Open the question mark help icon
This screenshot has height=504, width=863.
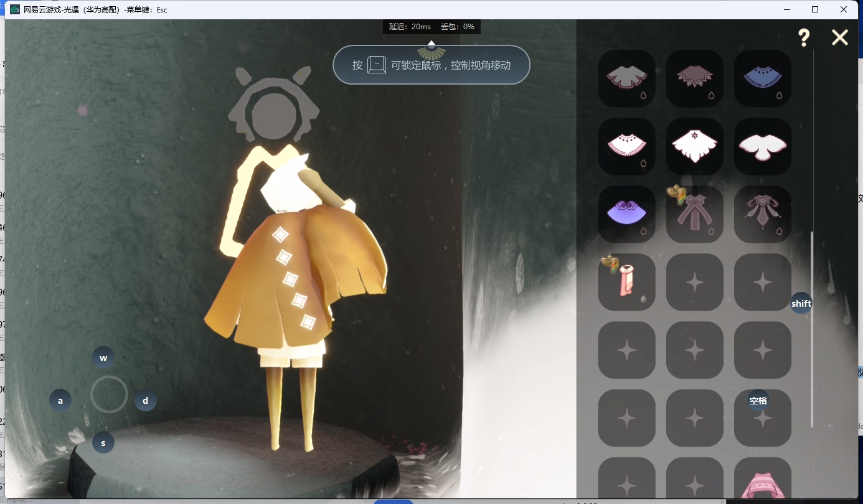point(804,38)
